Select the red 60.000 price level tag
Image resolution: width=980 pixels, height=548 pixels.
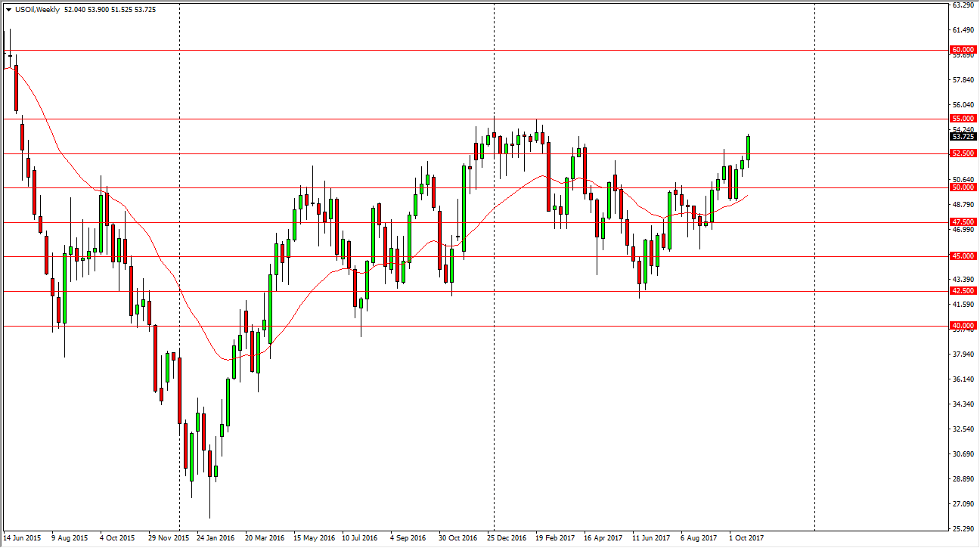tap(963, 50)
